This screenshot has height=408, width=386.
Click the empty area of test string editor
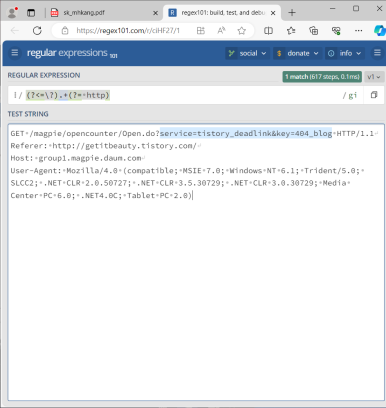tap(196, 300)
